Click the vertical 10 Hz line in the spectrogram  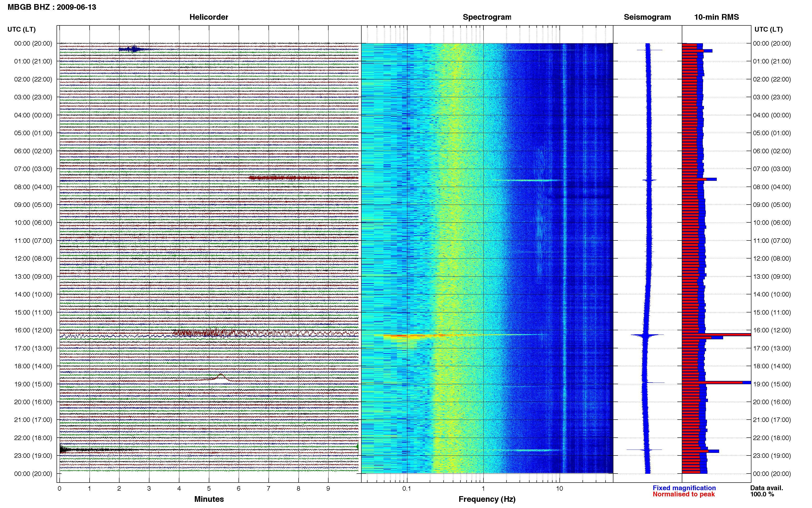pyautogui.click(x=564, y=258)
